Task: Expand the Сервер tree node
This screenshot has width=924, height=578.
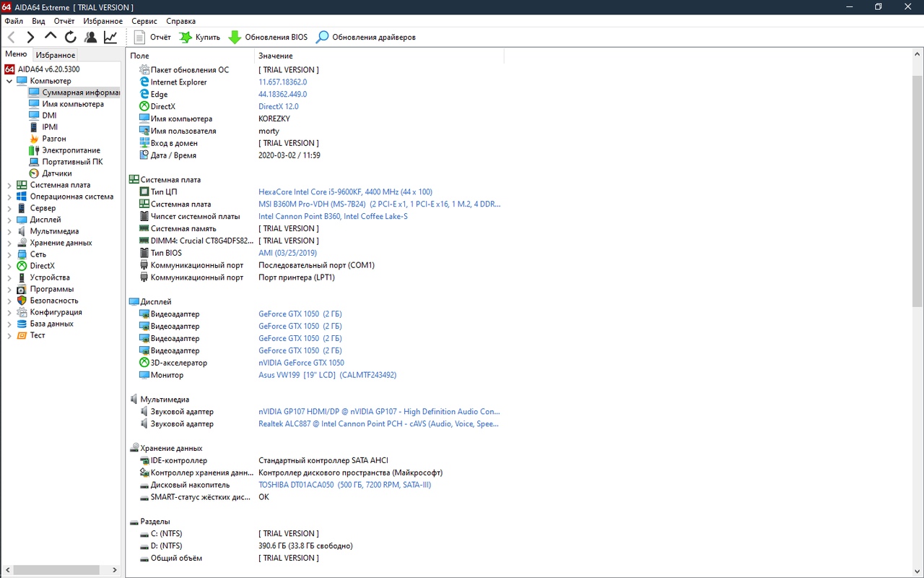Action: coord(9,208)
